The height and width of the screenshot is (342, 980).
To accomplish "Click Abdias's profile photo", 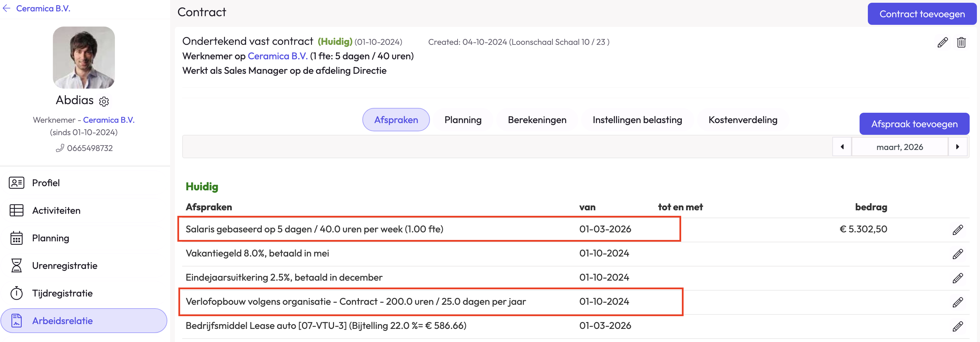I will click(84, 57).
